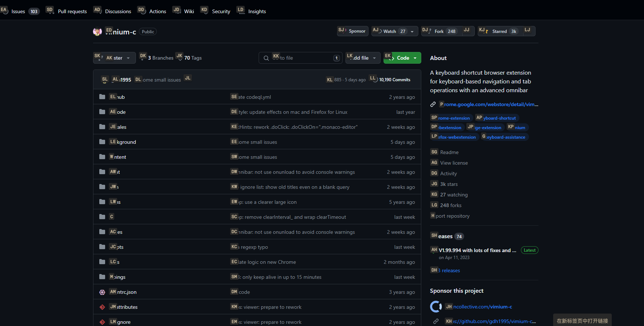Open the "remove clearInterval_" commit message
This screenshot has width=644, height=326.
[x=288, y=217]
